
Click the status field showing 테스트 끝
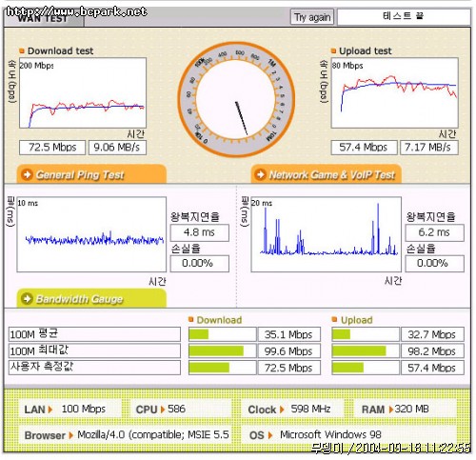click(x=404, y=16)
